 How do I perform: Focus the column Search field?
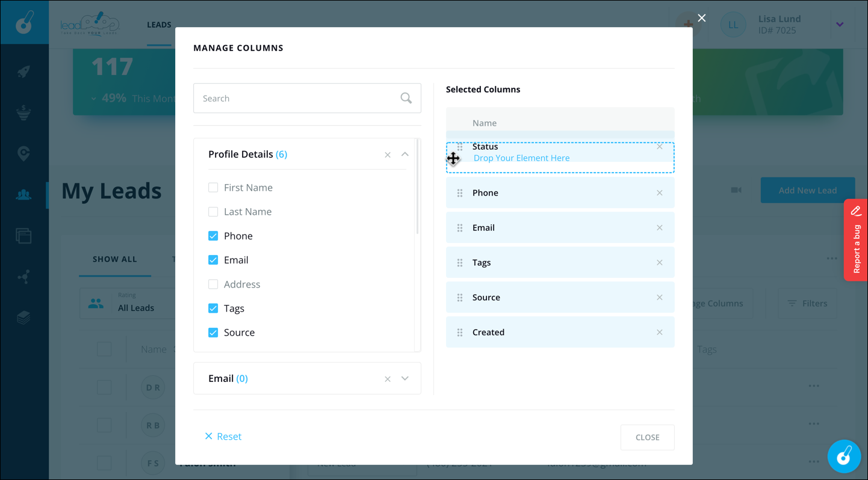point(307,98)
